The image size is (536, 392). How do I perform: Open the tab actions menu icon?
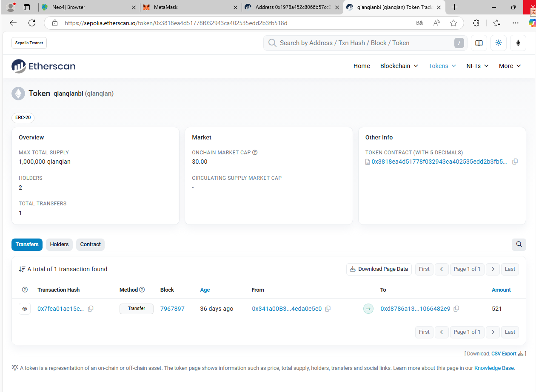pyautogui.click(x=27, y=7)
